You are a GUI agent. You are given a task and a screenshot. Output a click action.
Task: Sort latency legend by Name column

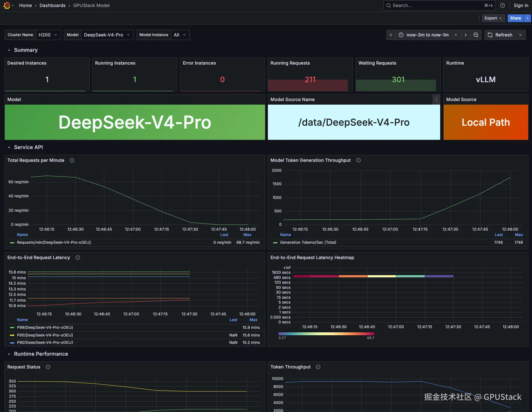click(22, 320)
